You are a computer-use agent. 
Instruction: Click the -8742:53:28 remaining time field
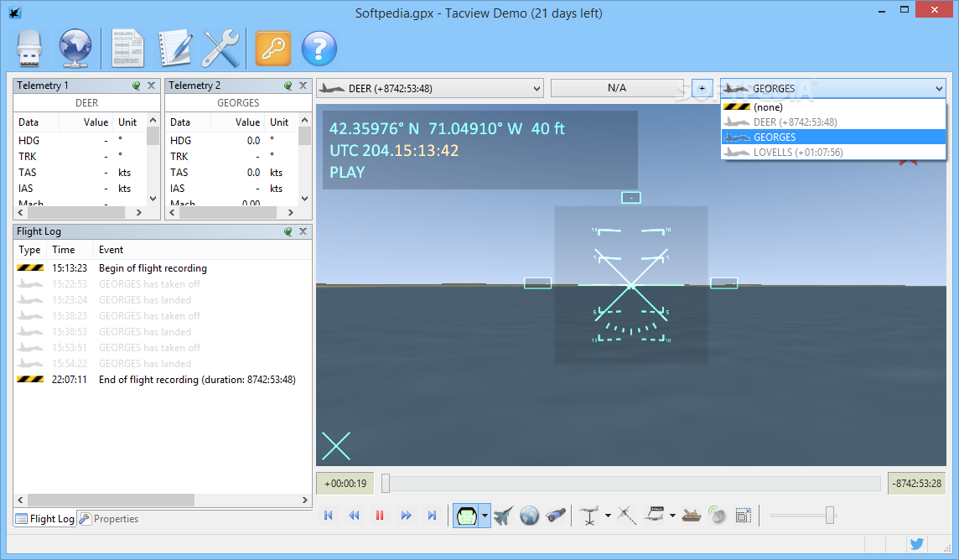[x=916, y=484]
